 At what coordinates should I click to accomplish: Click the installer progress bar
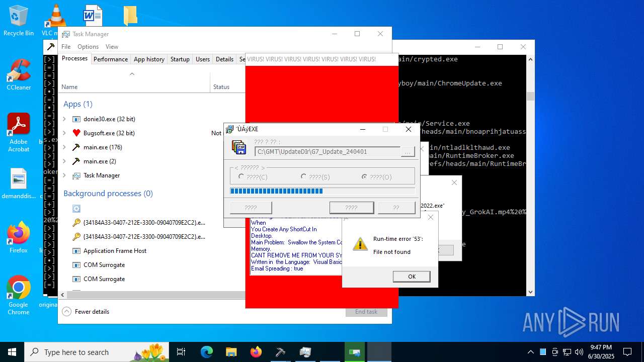tap(323, 191)
